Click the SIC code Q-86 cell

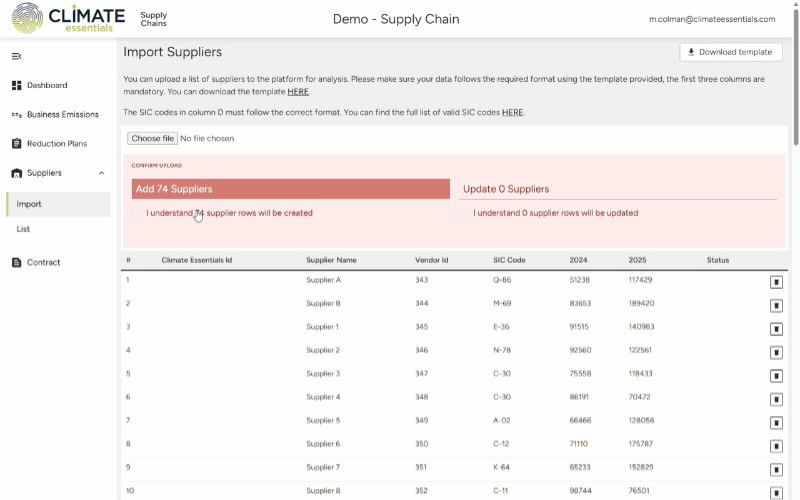(x=502, y=280)
